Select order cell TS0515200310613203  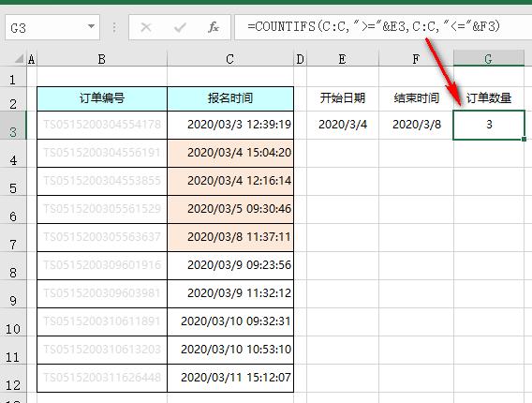(x=102, y=350)
